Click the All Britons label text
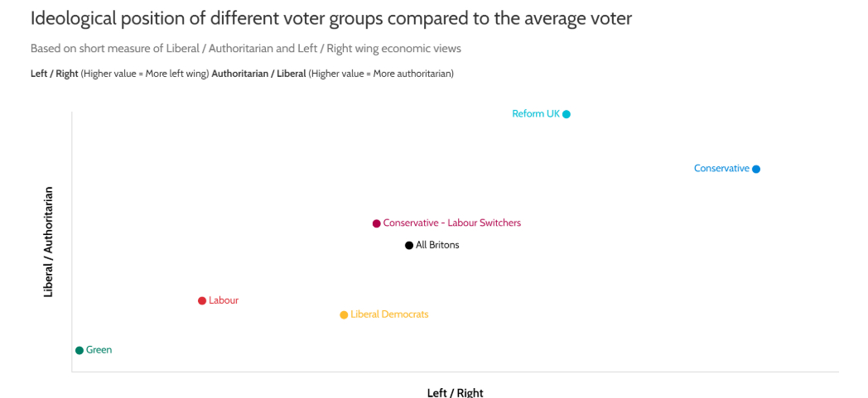 [437, 246]
